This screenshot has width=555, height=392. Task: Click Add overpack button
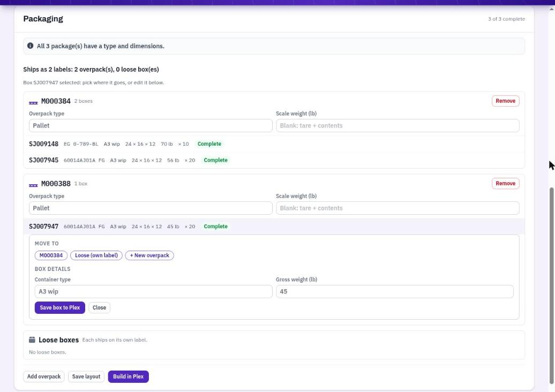pyautogui.click(x=44, y=376)
